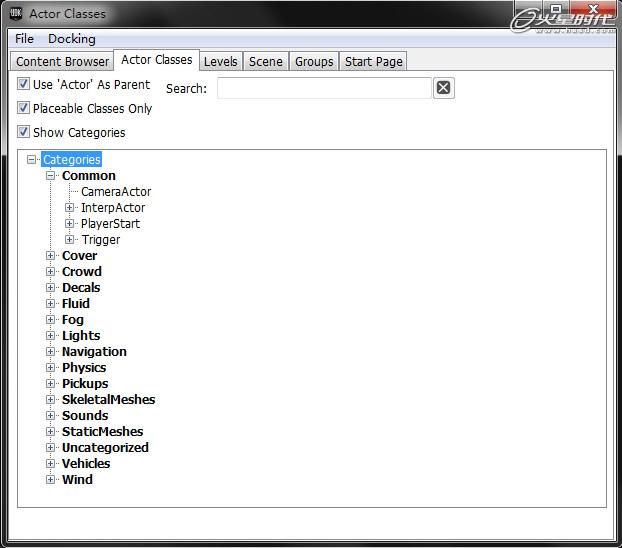Screen dimensions: 622x548
Task: Switch to the Levels tab
Action: click(x=221, y=62)
